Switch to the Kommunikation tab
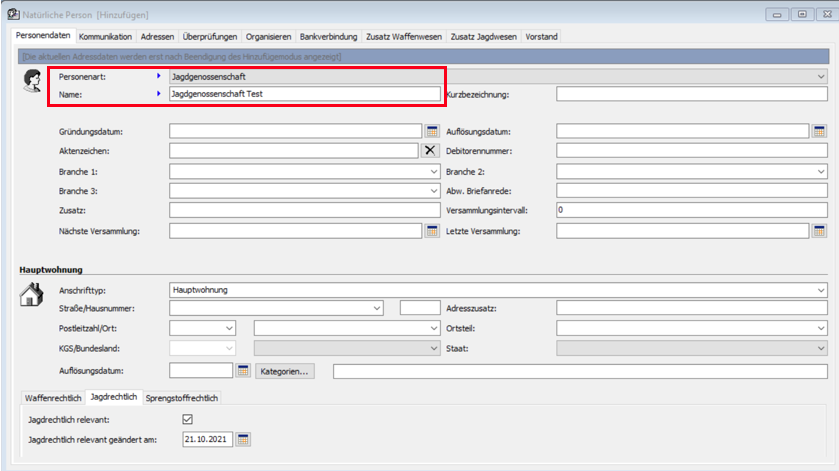 [105, 36]
